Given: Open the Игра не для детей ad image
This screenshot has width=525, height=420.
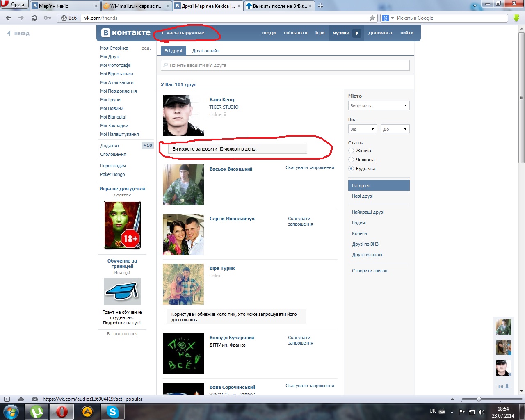Looking at the screenshot, I should [122, 225].
